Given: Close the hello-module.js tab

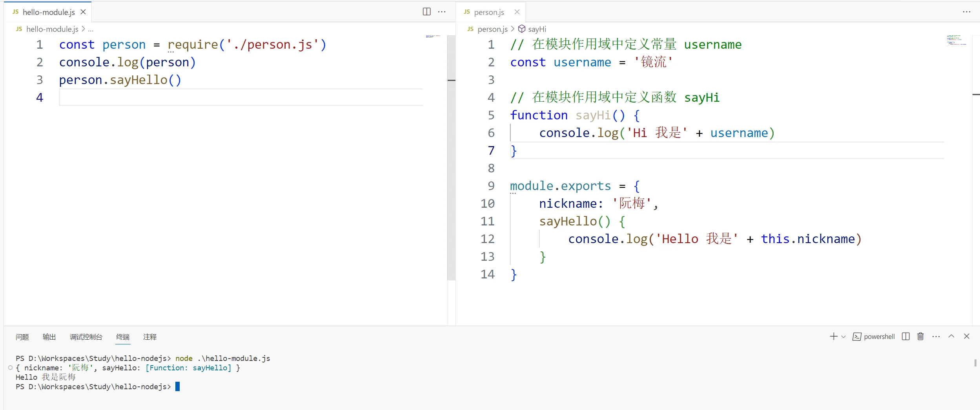Looking at the screenshot, I should click(83, 12).
